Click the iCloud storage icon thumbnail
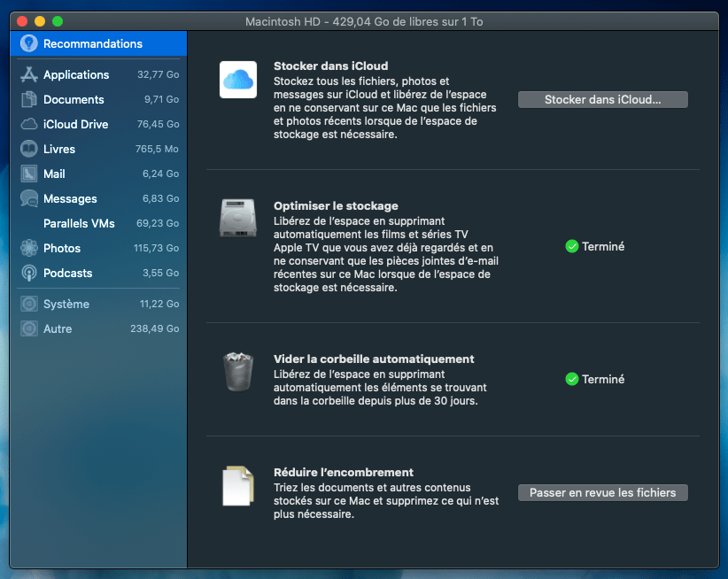This screenshot has height=579, width=728. tap(237, 80)
